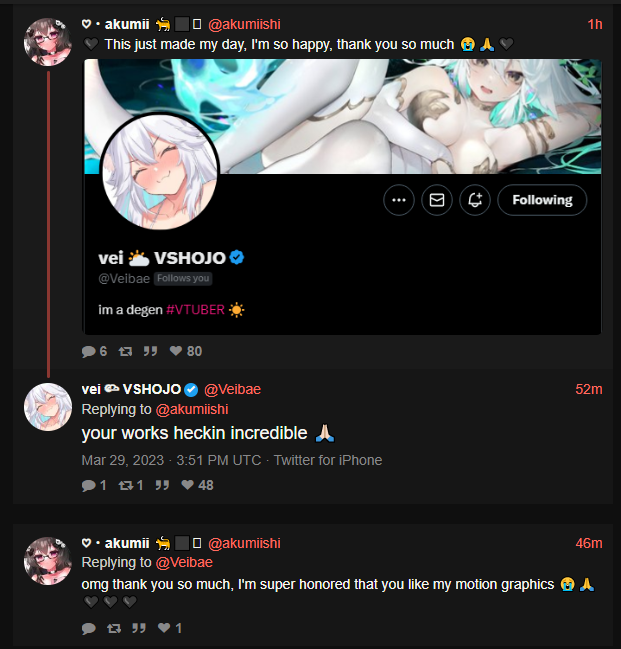Viewport: 621px width, 649px height.
Task: Open @Veibae handle link on vei's reply
Action: pyautogui.click(x=232, y=389)
